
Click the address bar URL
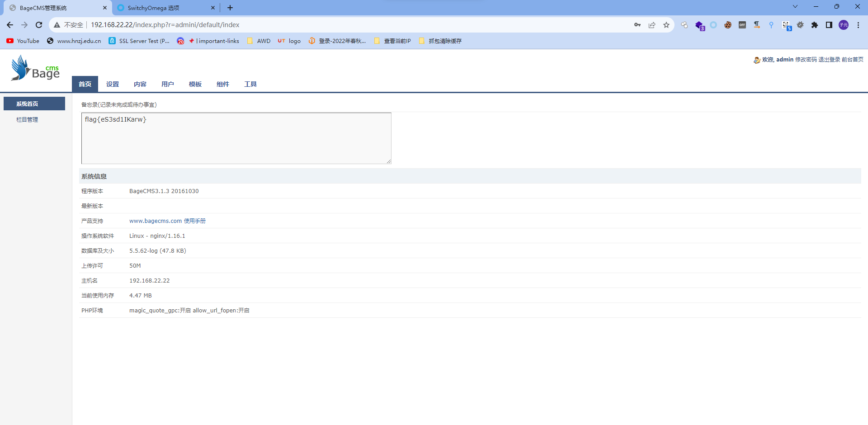tap(165, 25)
